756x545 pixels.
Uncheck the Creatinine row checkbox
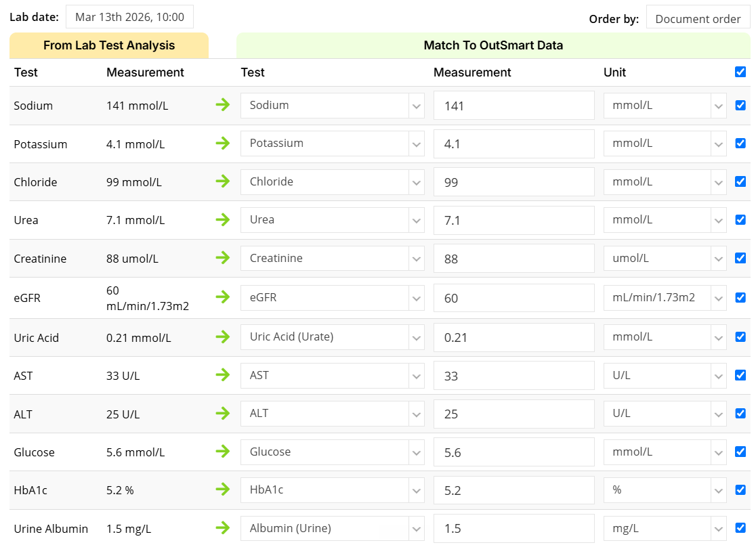(x=740, y=258)
